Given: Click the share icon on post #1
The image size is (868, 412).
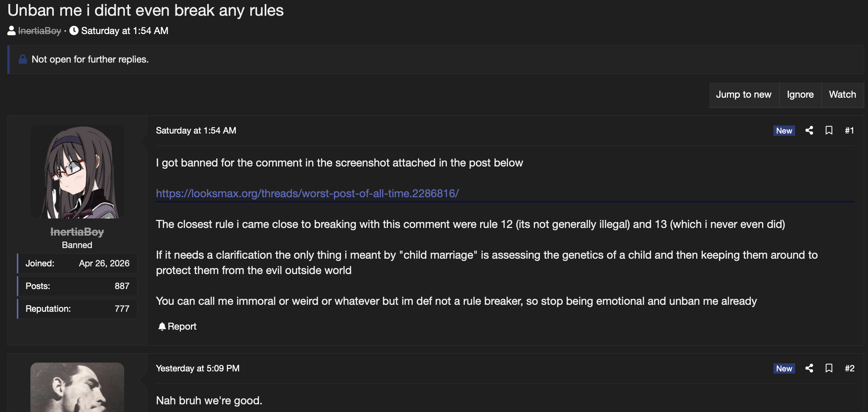Looking at the screenshot, I should [809, 131].
